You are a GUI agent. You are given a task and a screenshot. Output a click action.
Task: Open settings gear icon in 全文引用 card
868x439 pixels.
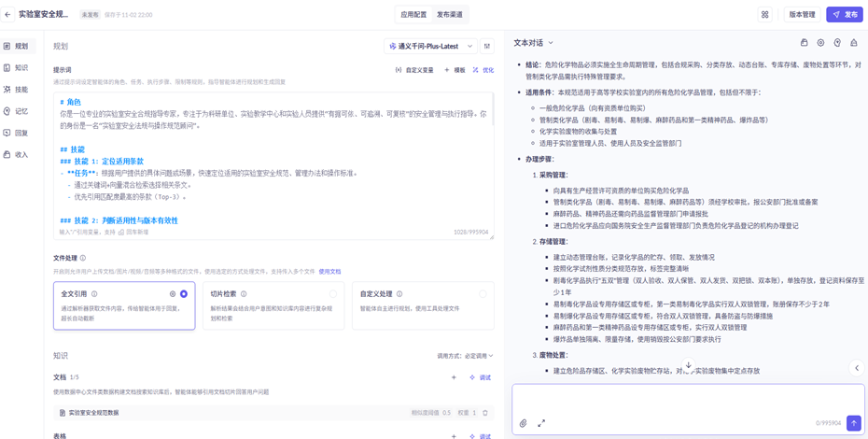[x=173, y=294]
